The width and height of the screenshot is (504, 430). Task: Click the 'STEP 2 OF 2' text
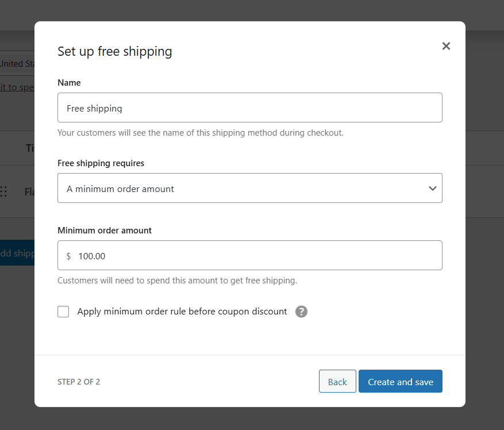pyautogui.click(x=79, y=382)
